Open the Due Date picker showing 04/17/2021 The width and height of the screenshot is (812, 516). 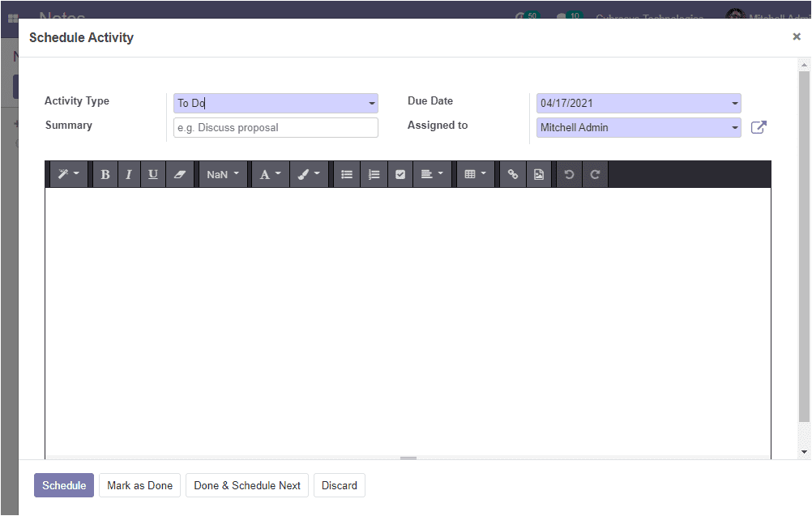click(x=639, y=103)
